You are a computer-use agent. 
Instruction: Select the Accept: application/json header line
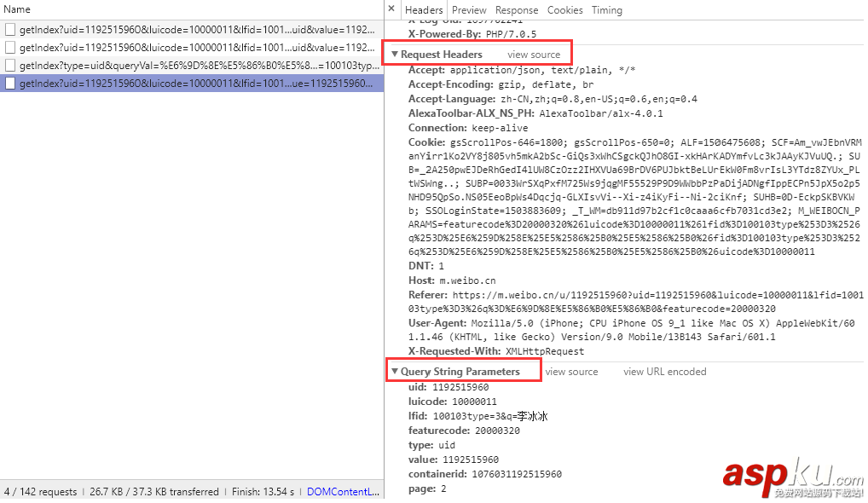pos(522,70)
